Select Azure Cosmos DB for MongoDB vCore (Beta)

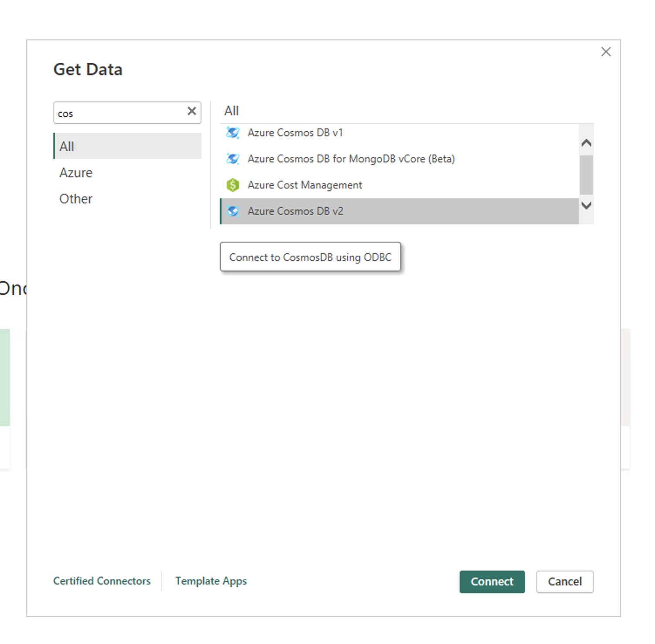click(x=400, y=159)
